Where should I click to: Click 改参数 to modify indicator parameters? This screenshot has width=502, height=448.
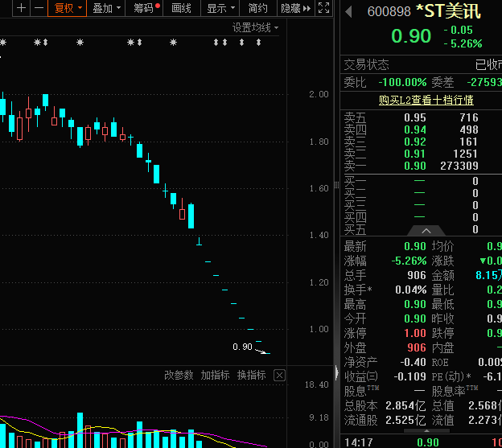(179, 376)
